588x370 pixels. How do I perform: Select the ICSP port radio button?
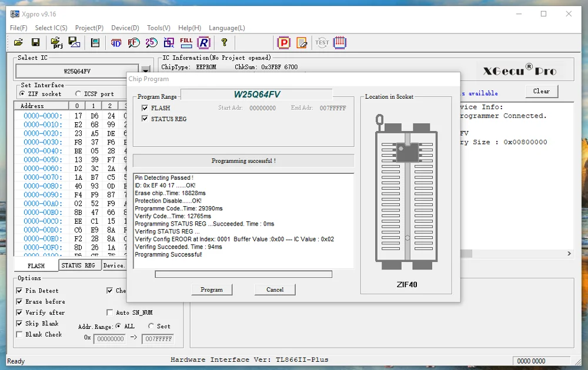click(78, 93)
